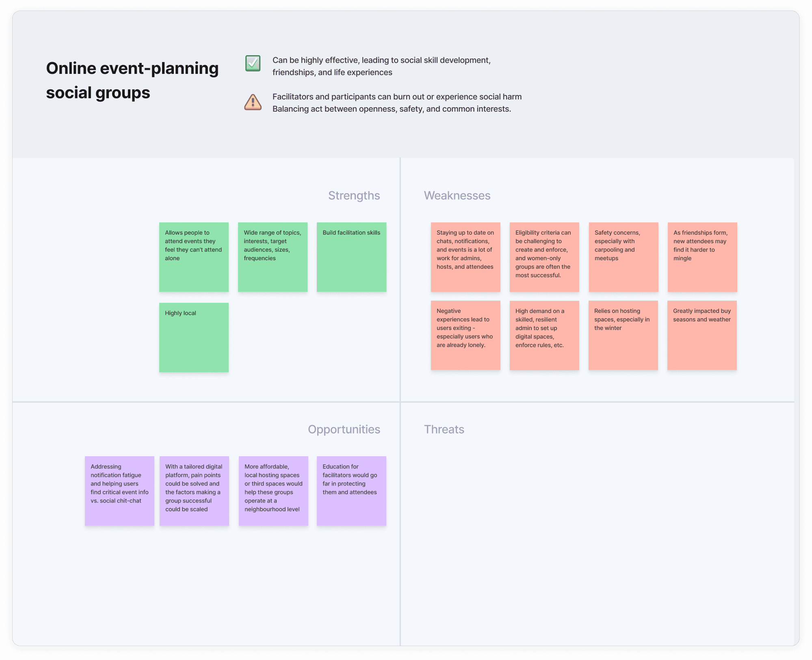Click the 'Online event-planning social groups' title

pyautogui.click(x=132, y=80)
